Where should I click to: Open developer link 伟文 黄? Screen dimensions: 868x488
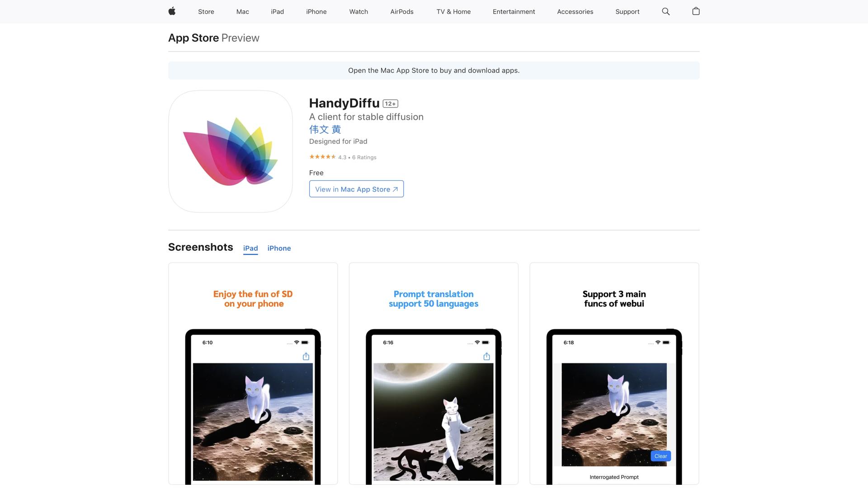click(x=325, y=130)
